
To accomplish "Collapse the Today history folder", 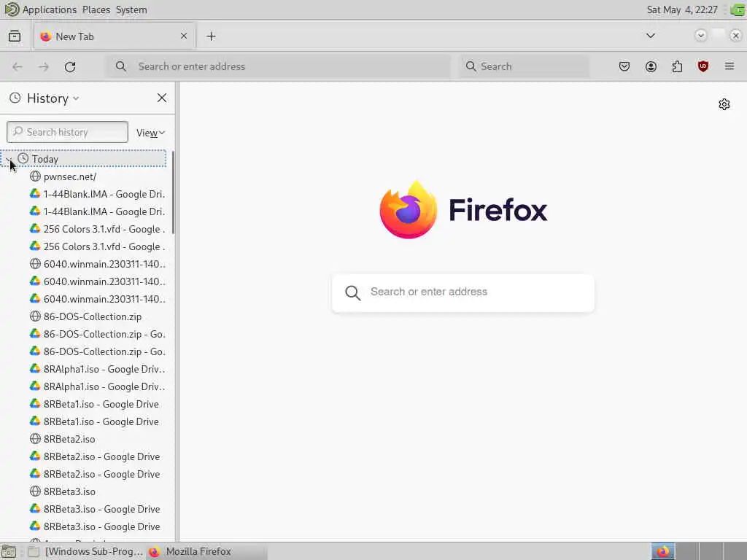I will 9,159.
